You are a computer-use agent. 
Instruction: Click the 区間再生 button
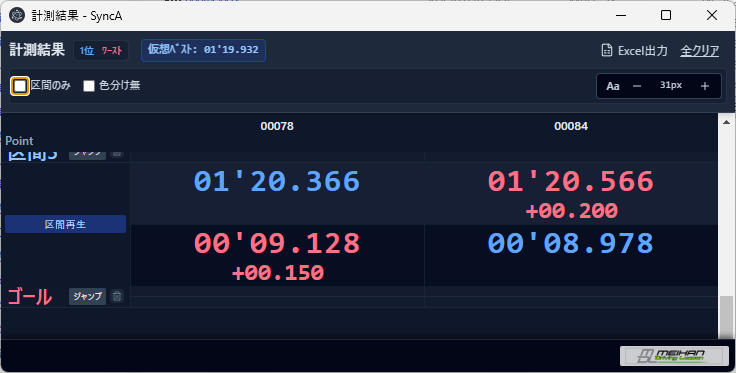click(65, 224)
